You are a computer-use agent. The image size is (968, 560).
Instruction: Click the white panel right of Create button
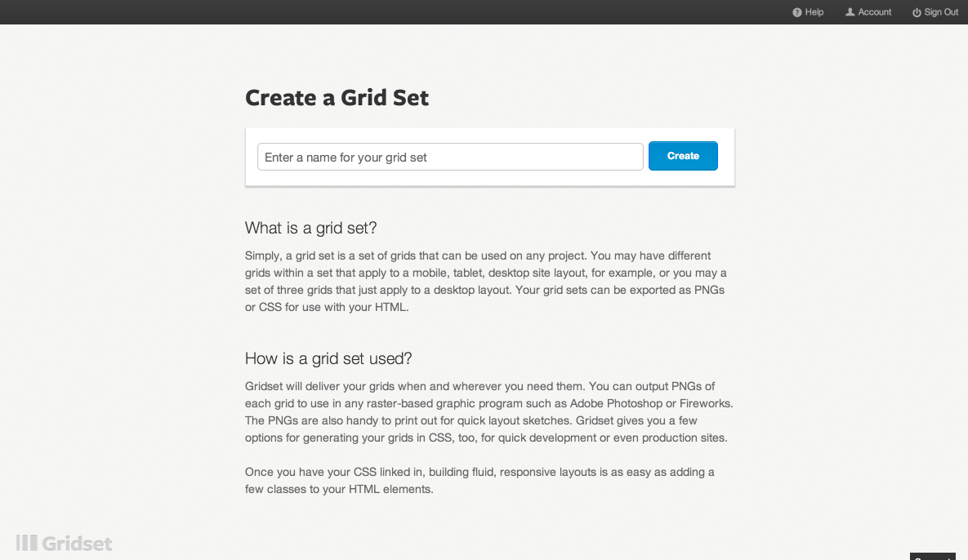pyautogui.click(x=726, y=157)
